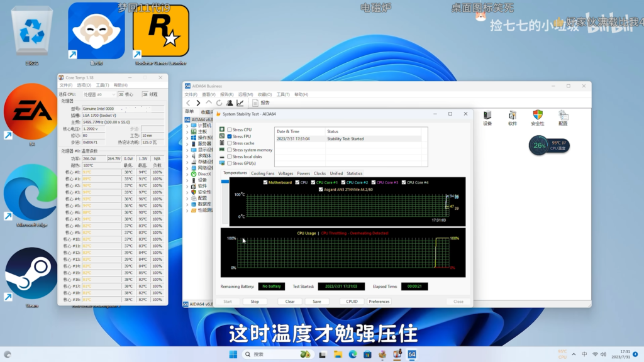Open Microsoft Edge from the taskbar
This screenshot has height=362, width=644.
pyautogui.click(x=353, y=354)
